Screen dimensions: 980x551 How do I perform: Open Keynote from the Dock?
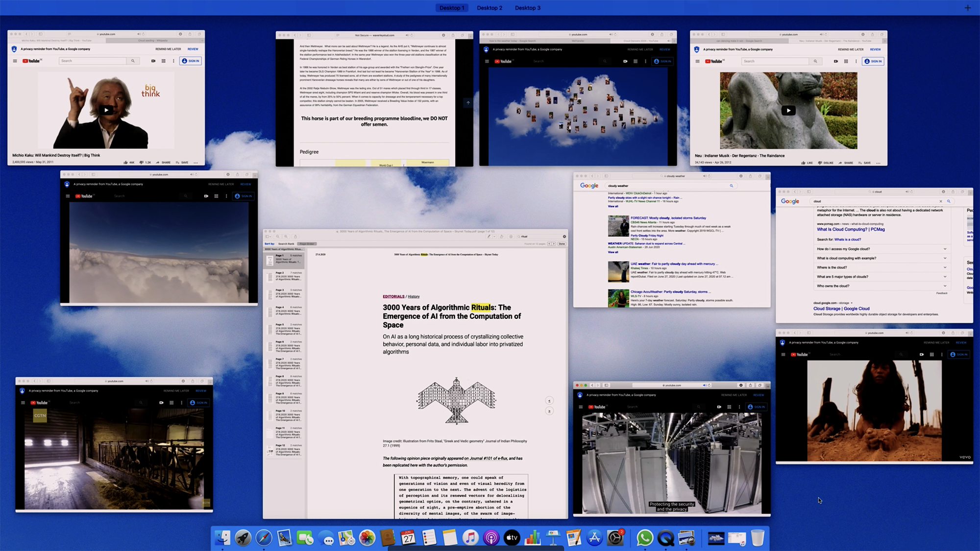(x=553, y=538)
